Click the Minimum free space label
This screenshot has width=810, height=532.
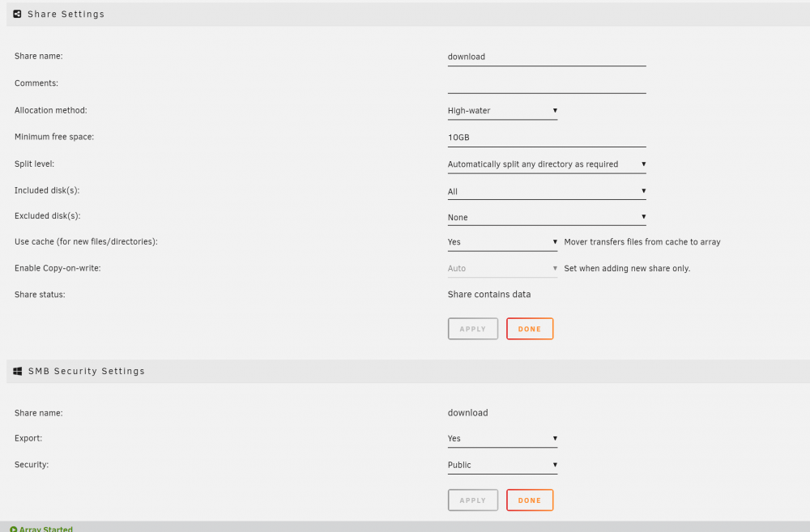coord(54,137)
